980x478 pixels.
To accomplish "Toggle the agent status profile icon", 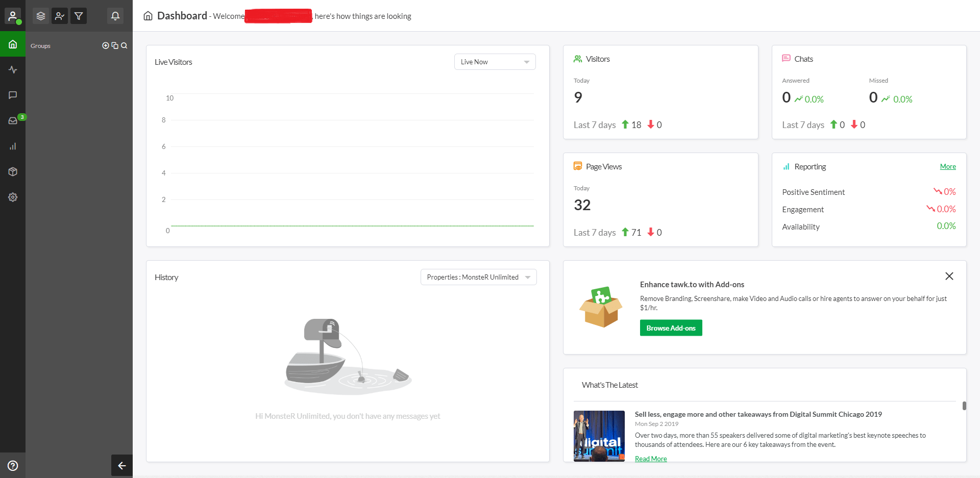I will click(x=13, y=16).
